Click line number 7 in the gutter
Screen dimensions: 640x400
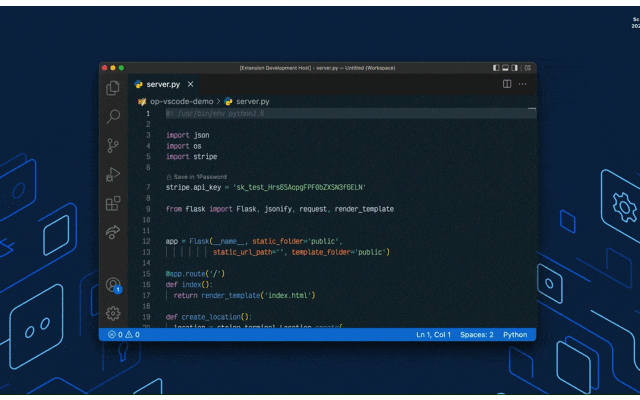click(148, 187)
